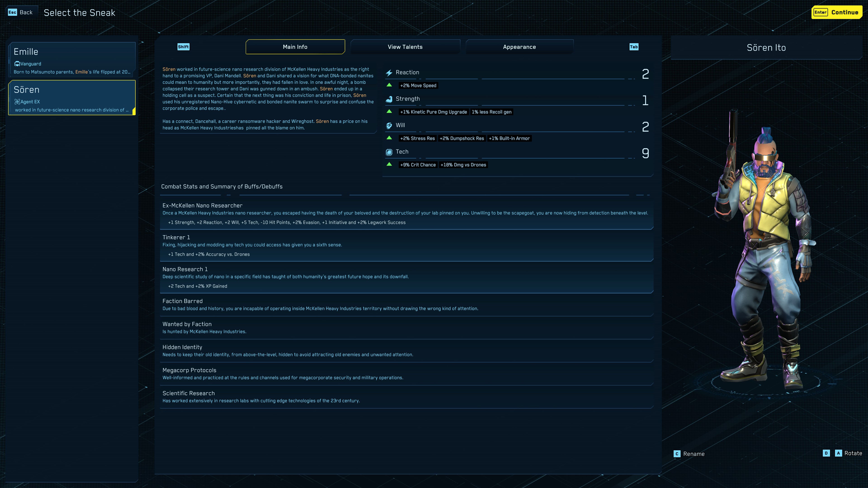Switch to the View Talents tab
The height and width of the screenshot is (488, 868).
(405, 47)
